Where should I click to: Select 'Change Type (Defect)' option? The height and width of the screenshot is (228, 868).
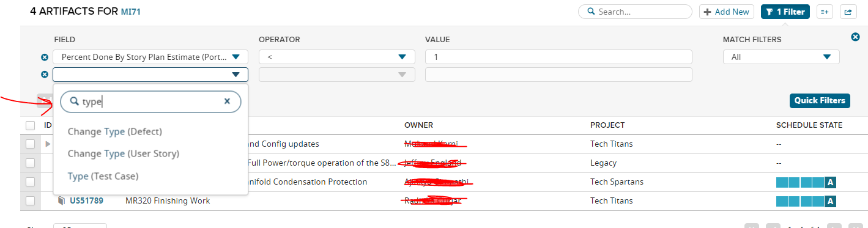point(115,131)
